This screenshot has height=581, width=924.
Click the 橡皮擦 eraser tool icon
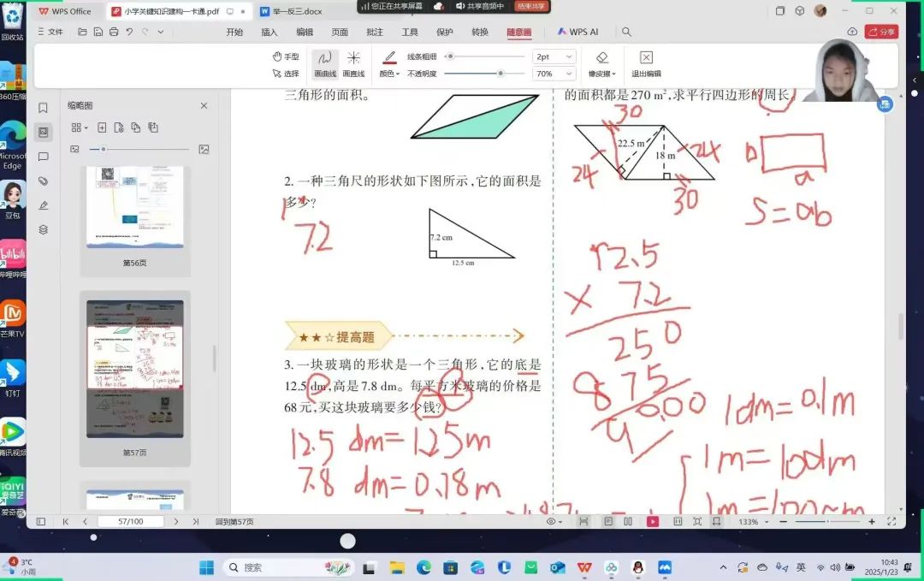coord(601,58)
